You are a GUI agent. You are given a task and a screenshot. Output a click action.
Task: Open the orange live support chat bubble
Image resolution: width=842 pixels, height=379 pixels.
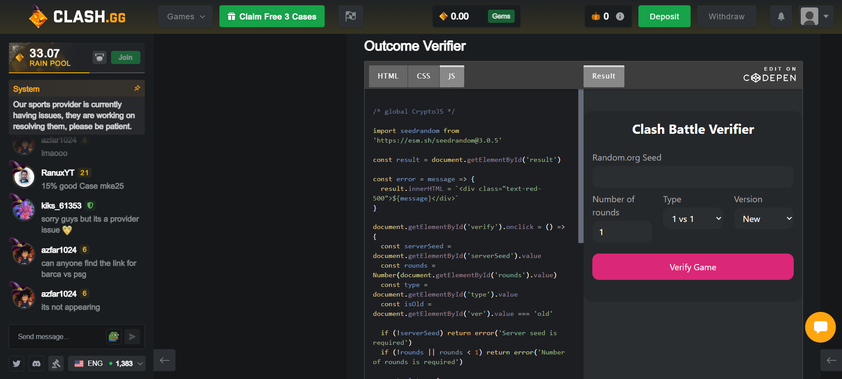click(x=820, y=327)
